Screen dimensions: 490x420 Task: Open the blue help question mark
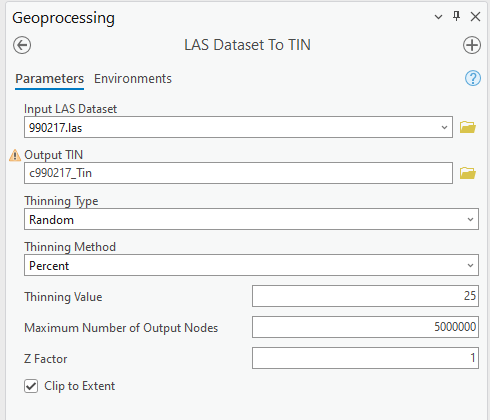[x=473, y=78]
